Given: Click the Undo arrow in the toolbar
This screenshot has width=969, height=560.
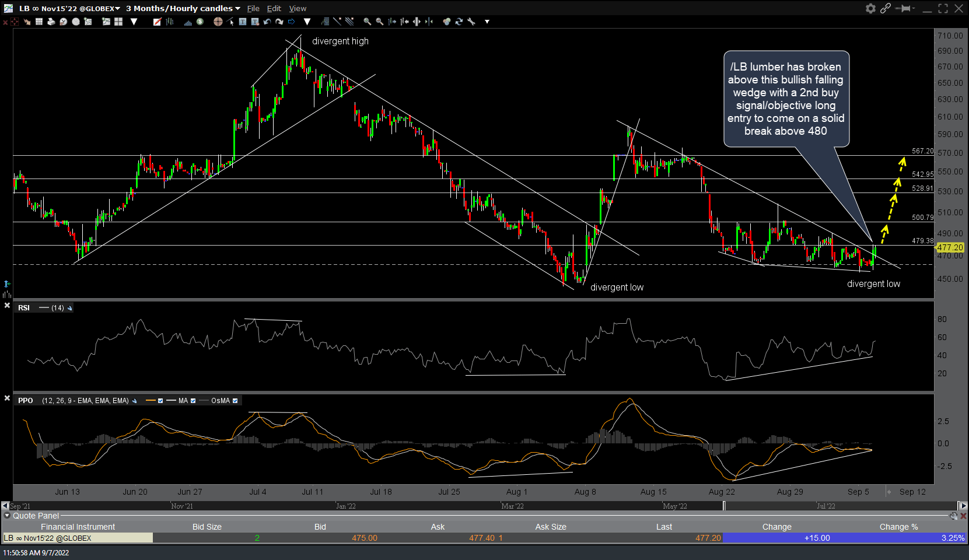Looking at the screenshot, I should pyautogui.click(x=267, y=22).
